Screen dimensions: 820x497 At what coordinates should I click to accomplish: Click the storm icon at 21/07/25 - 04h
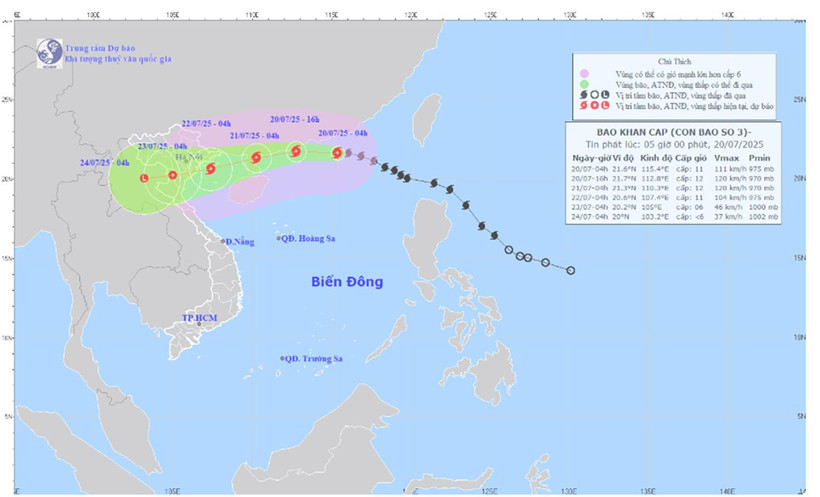(x=256, y=158)
